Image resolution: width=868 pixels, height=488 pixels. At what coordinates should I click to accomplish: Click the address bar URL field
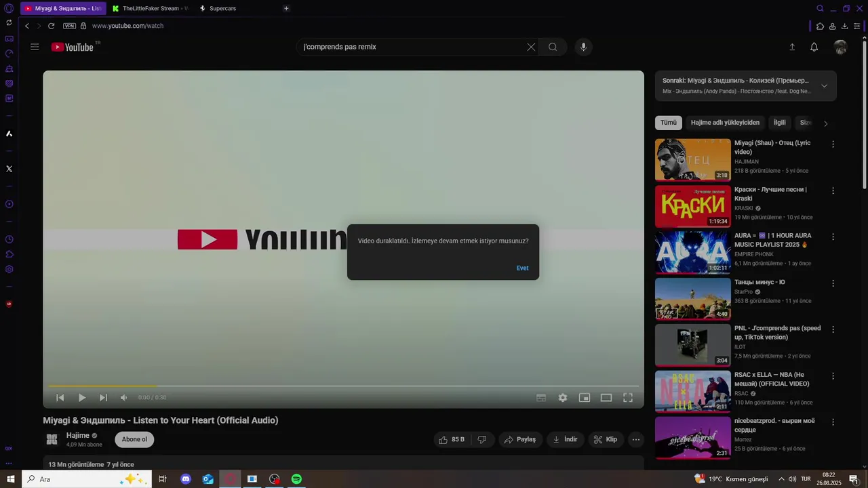click(x=127, y=26)
